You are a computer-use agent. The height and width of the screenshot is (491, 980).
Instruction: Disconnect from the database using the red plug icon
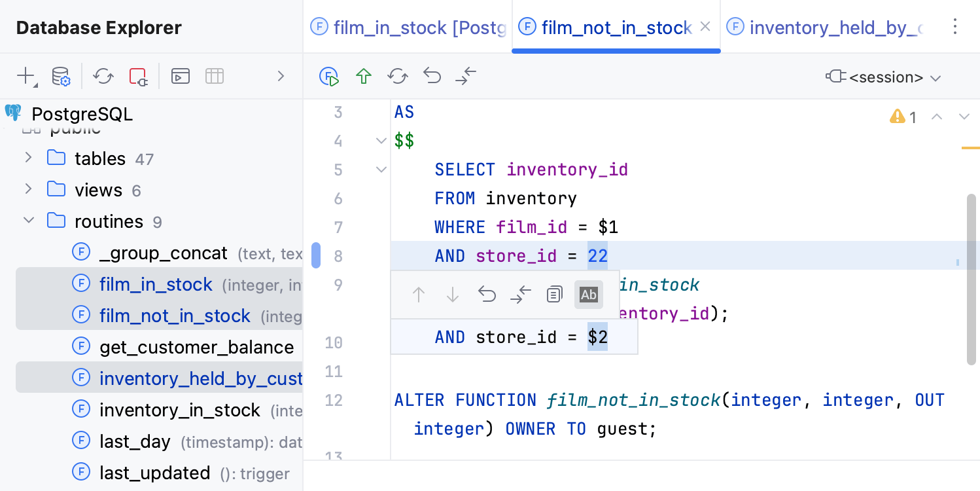click(x=137, y=76)
